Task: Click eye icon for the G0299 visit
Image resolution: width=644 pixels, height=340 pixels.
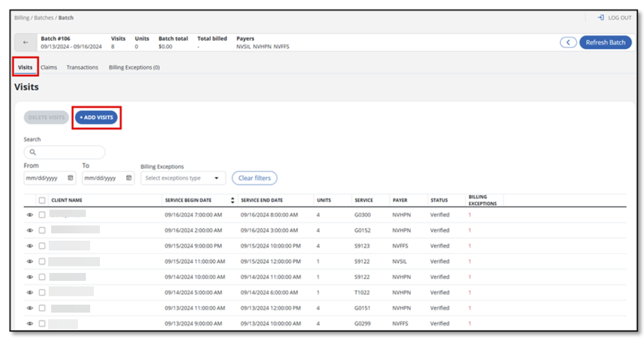Action: 30,324
